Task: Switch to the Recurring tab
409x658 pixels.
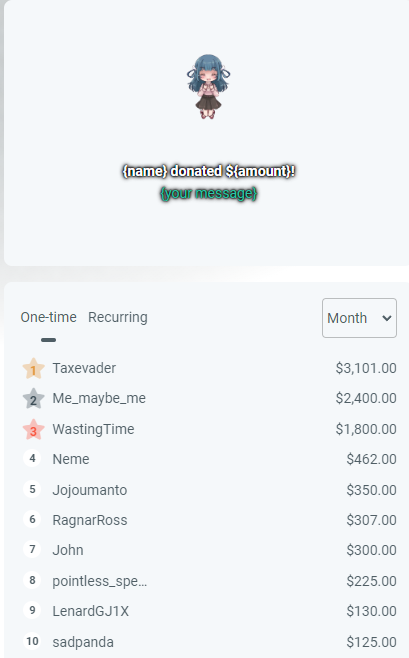Action: click(x=118, y=317)
